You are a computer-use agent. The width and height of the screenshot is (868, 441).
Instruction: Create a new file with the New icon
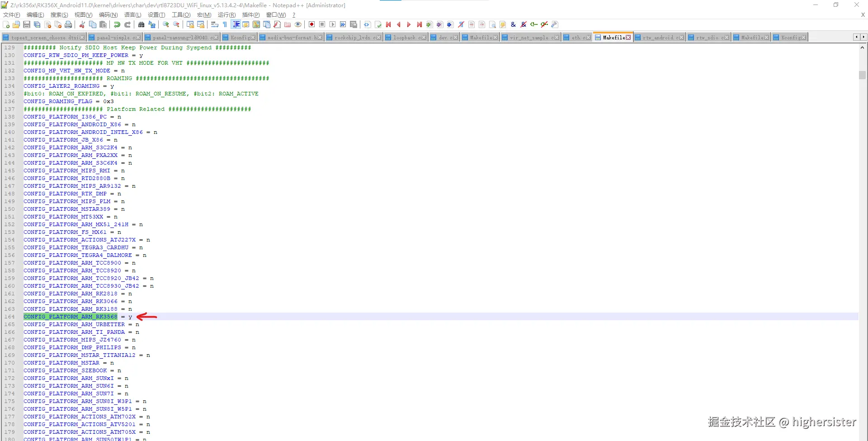6,24
